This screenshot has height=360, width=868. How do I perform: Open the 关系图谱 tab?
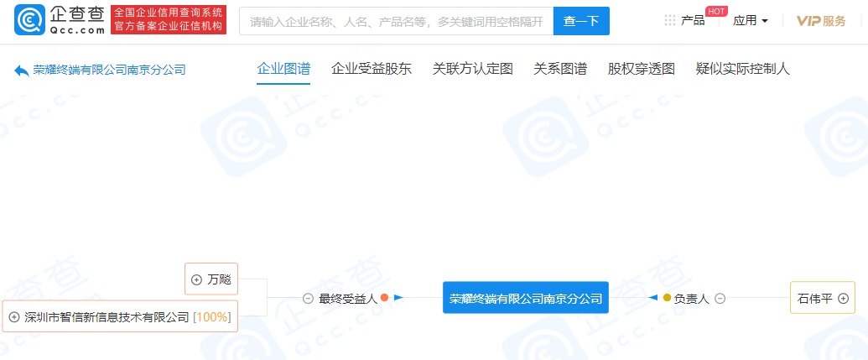tap(560, 69)
